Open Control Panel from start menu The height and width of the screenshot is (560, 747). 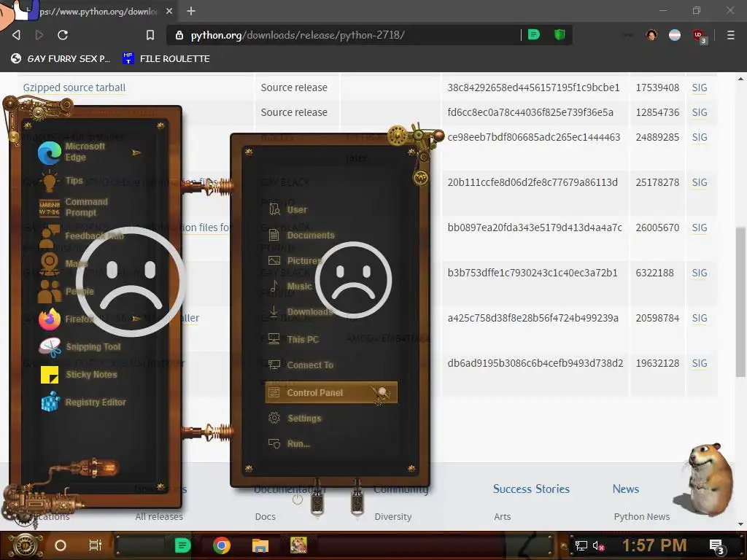click(331, 393)
